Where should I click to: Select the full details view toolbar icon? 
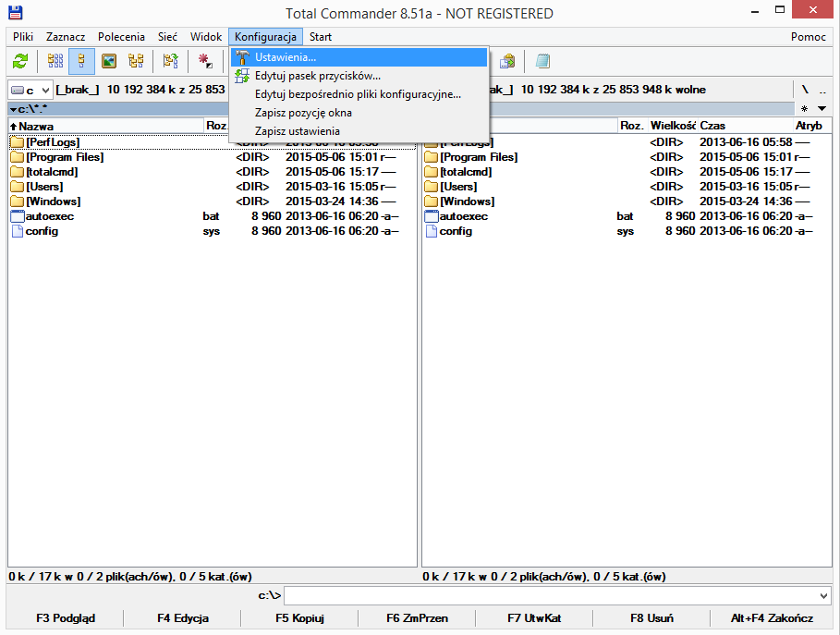coord(81,61)
